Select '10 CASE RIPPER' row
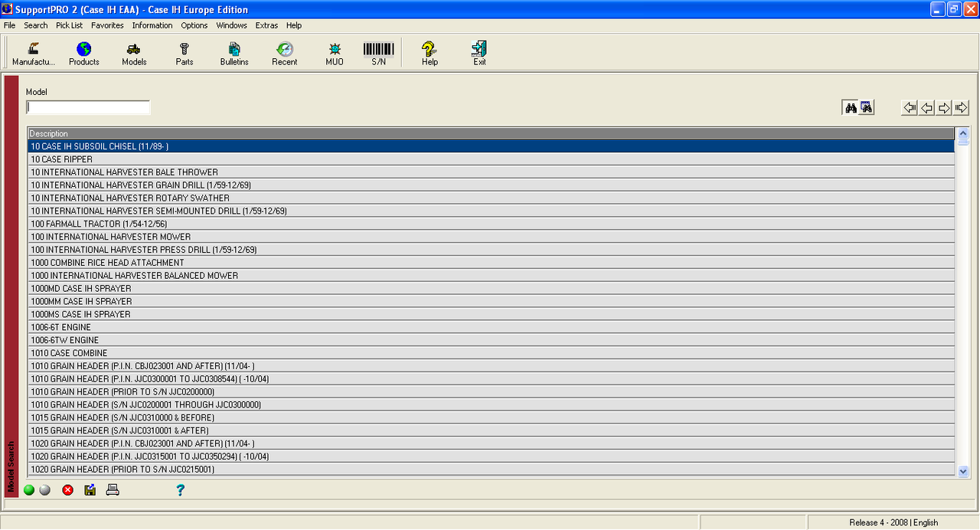The image size is (980, 530). click(x=492, y=159)
